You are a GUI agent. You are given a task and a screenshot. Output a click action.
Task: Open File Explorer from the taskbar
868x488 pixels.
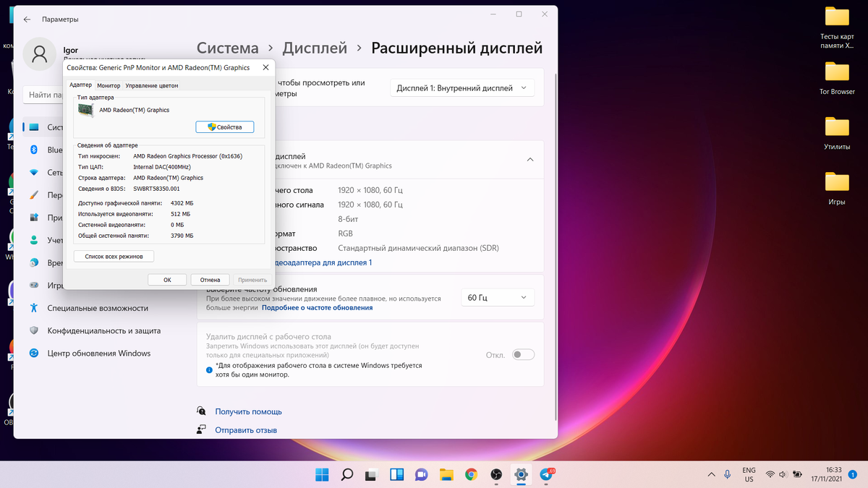447,475
